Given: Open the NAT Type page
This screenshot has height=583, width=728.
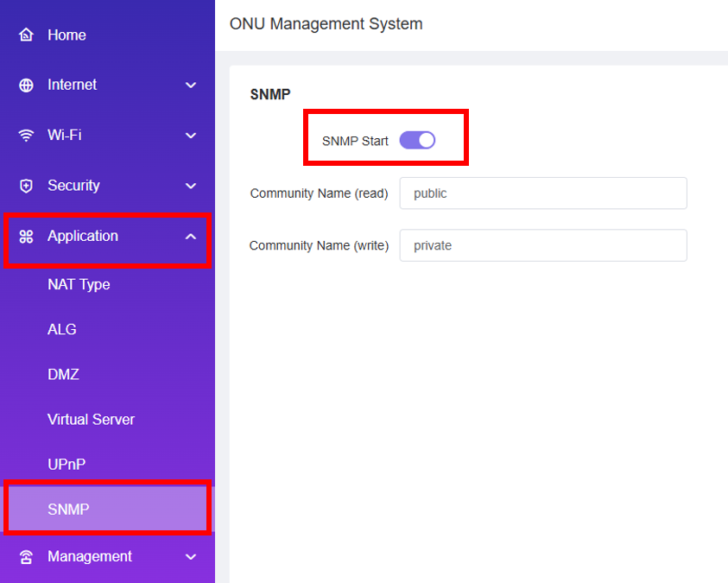Looking at the screenshot, I should tap(79, 285).
